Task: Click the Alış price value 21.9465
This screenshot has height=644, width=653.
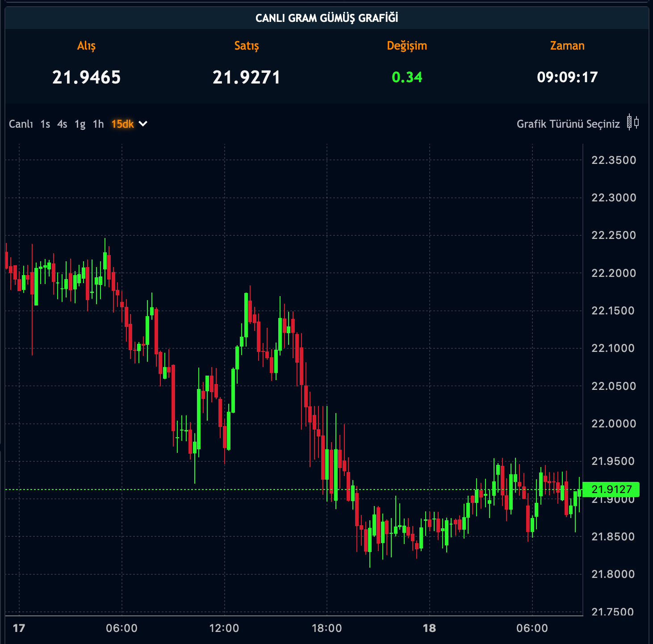Action: [87, 77]
